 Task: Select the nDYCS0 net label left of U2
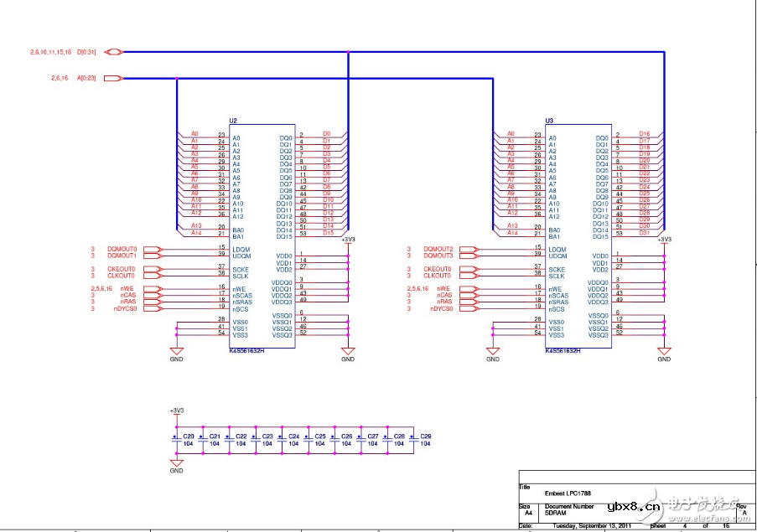tap(124, 309)
